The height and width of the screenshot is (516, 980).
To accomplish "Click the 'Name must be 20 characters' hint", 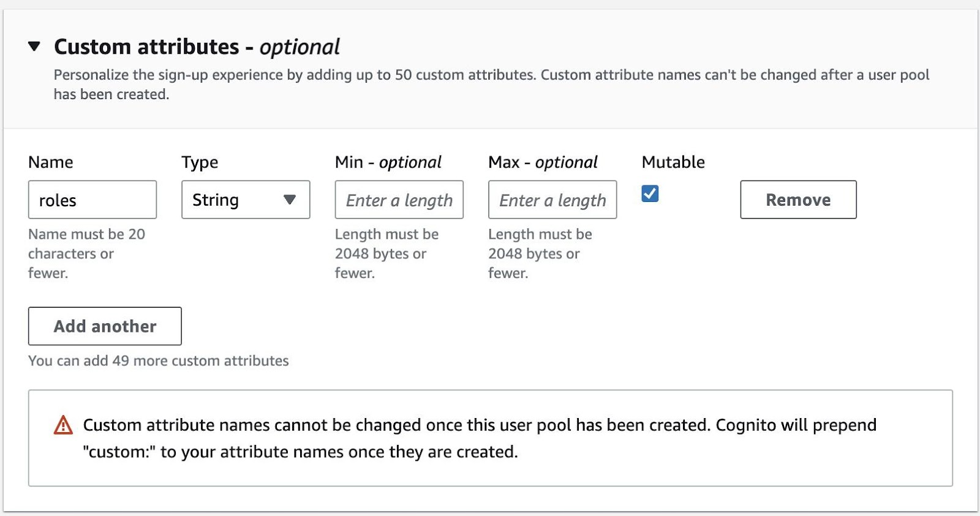I will click(86, 253).
